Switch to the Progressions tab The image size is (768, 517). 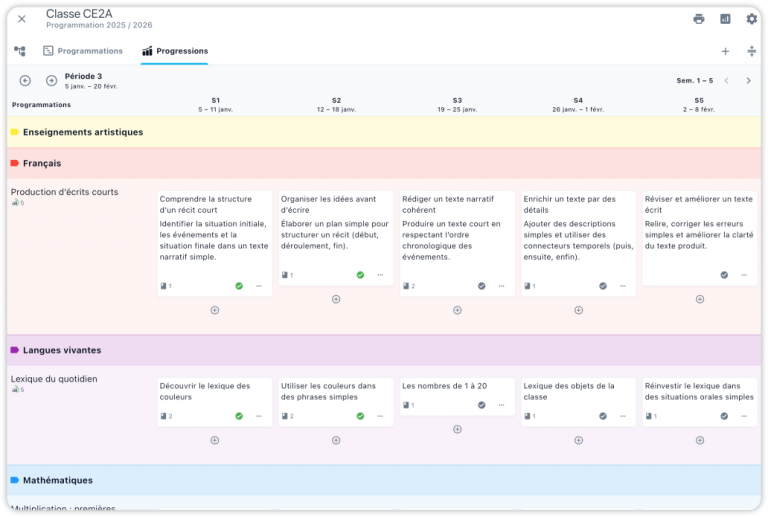pos(175,51)
